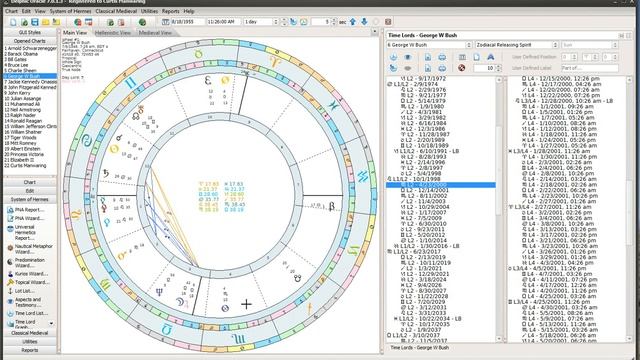
Task: Open the System of Hermes menu
Action: 70,11
